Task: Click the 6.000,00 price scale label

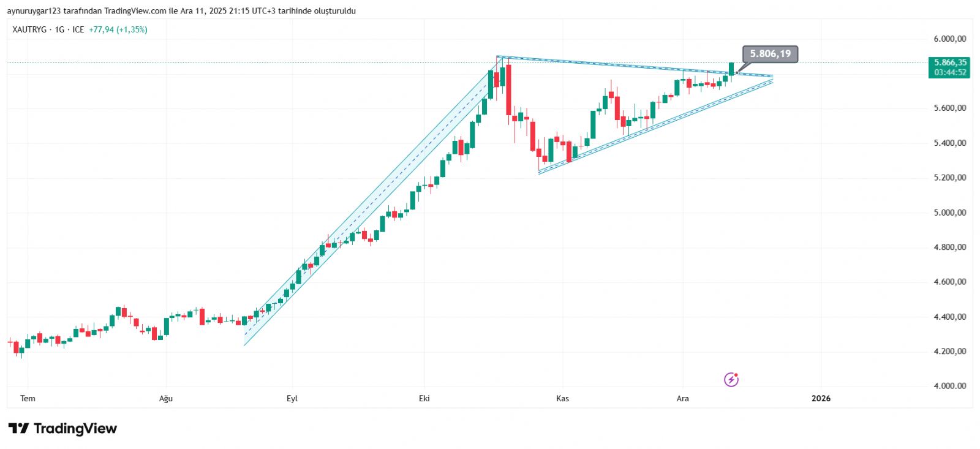Action: click(x=949, y=39)
